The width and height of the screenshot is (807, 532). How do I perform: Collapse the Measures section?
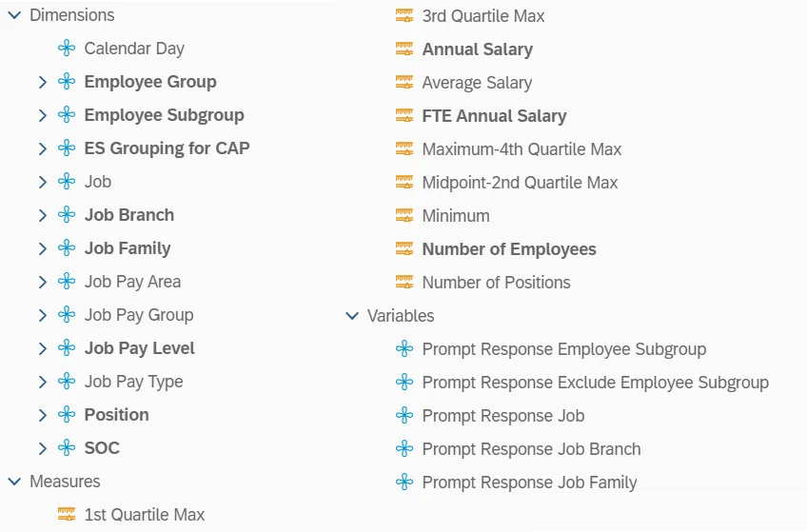coord(14,482)
